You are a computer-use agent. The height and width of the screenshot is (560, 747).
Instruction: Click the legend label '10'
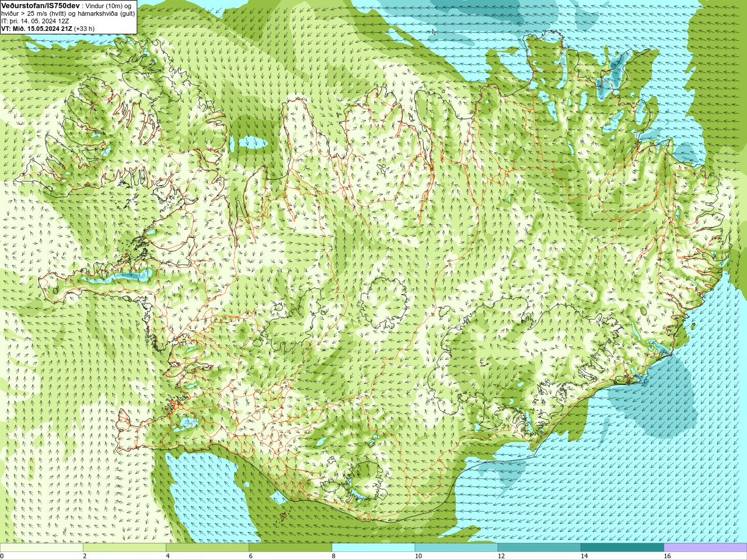tap(418, 556)
